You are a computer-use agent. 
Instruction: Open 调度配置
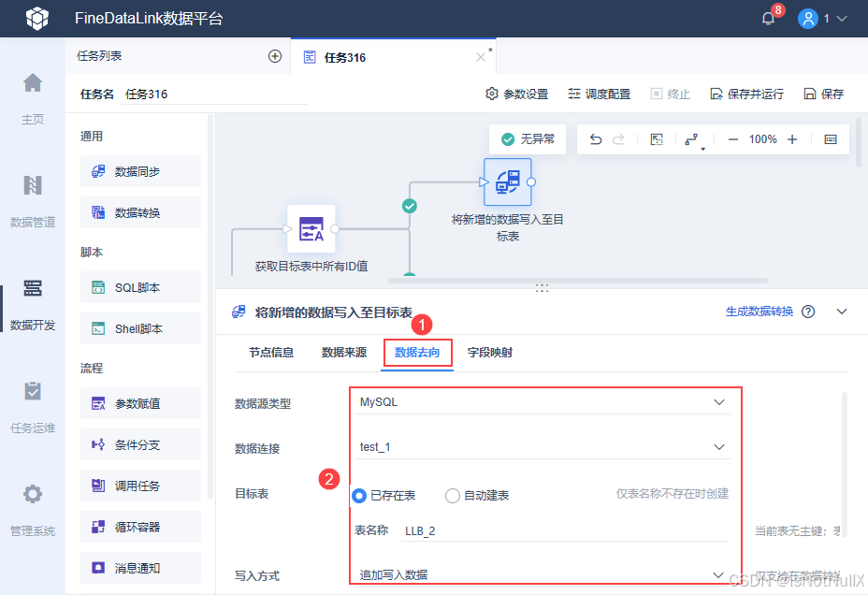click(599, 94)
